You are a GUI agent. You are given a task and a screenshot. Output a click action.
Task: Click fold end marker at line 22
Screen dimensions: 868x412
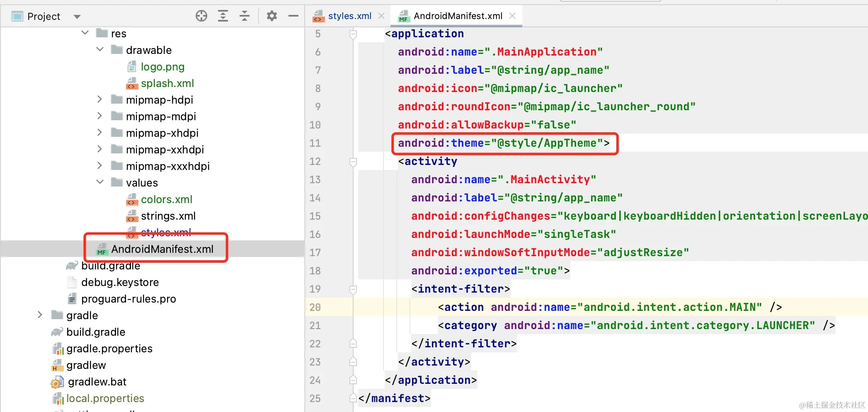[353, 344]
